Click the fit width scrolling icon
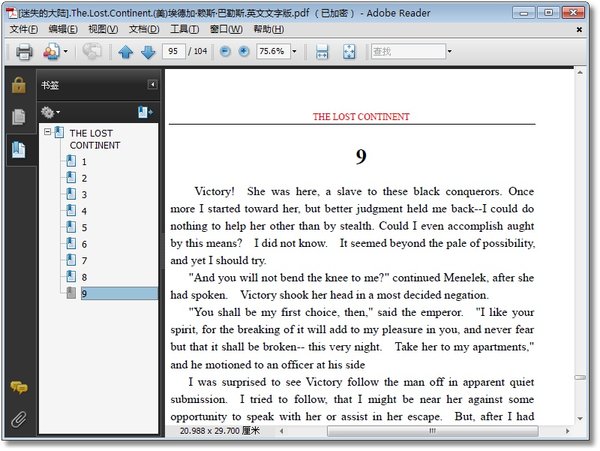This screenshot has width=600, height=451. click(x=322, y=52)
